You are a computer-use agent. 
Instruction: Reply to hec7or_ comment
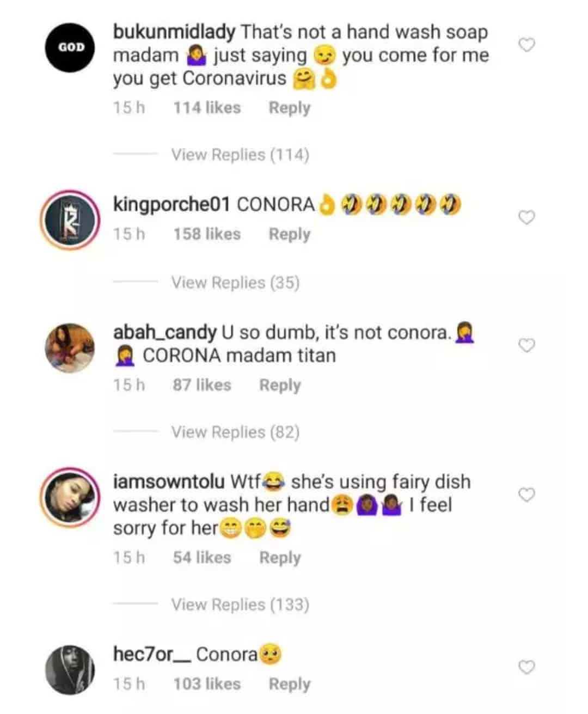pyautogui.click(x=289, y=684)
